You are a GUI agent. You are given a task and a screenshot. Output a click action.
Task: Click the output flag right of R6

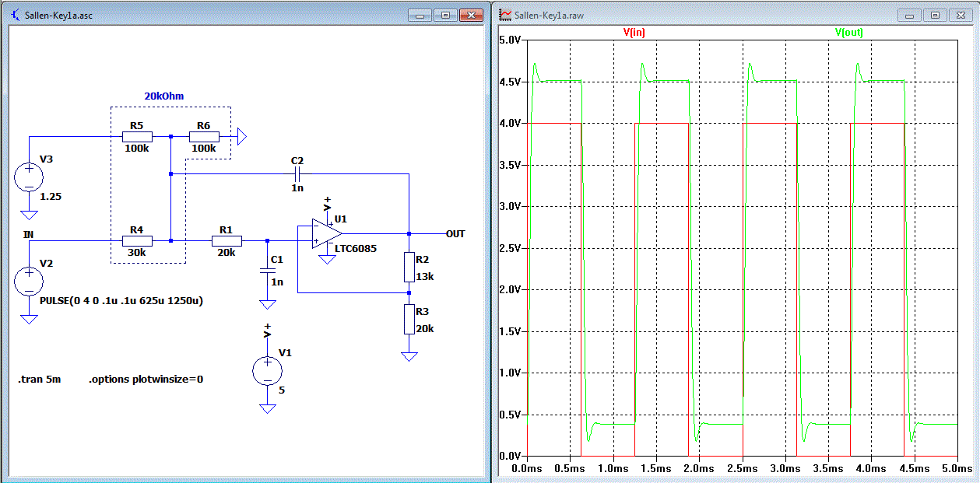coord(241,136)
